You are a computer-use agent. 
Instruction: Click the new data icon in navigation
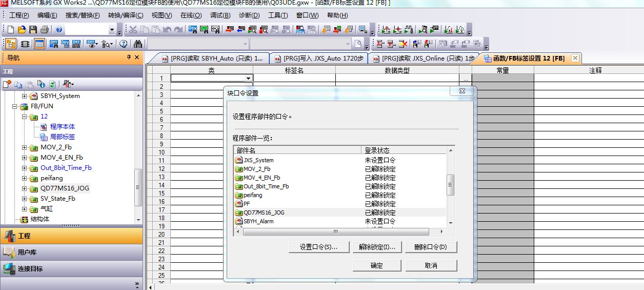pyautogui.click(x=7, y=84)
